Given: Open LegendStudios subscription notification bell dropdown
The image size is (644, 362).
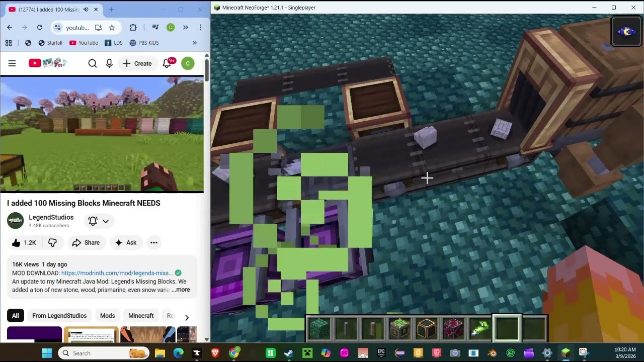Looking at the screenshot, I should click(99, 221).
